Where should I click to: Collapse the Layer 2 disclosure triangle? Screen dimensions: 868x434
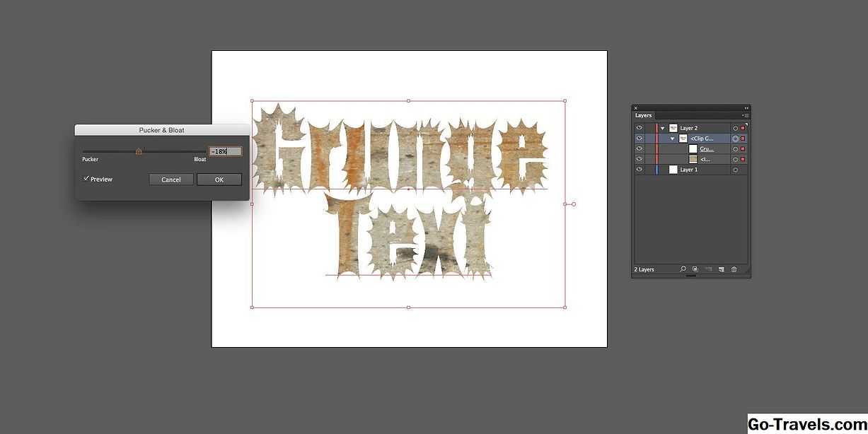[x=663, y=128]
